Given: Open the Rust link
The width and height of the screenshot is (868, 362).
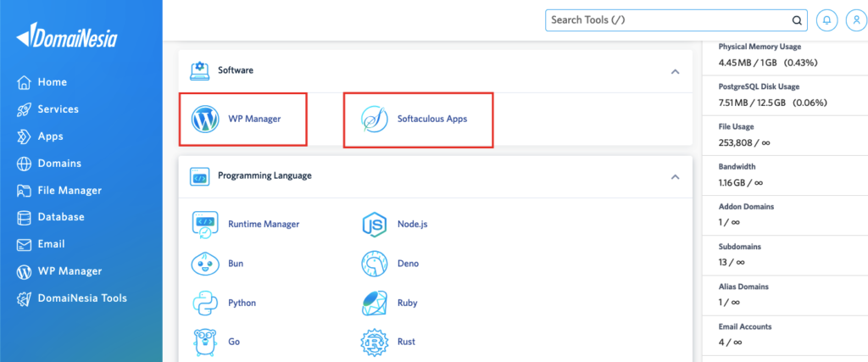Looking at the screenshot, I should coord(406,342).
